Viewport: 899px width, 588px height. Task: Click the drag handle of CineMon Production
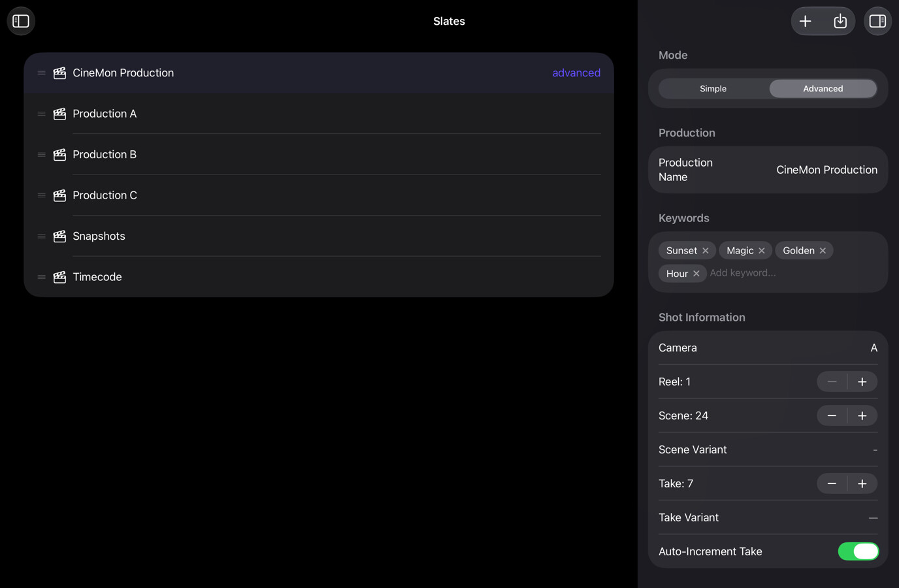click(41, 73)
